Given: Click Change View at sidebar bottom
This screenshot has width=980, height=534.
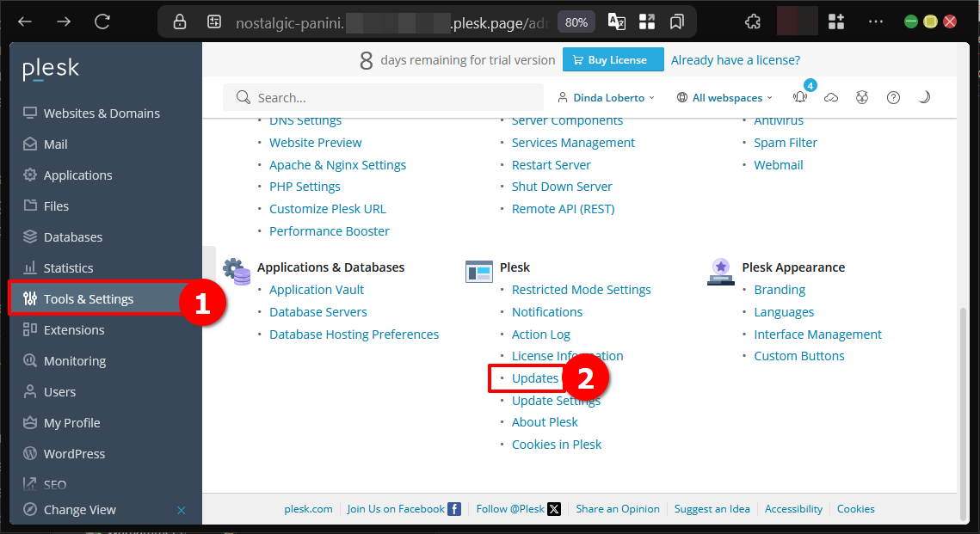Looking at the screenshot, I should 70,510.
